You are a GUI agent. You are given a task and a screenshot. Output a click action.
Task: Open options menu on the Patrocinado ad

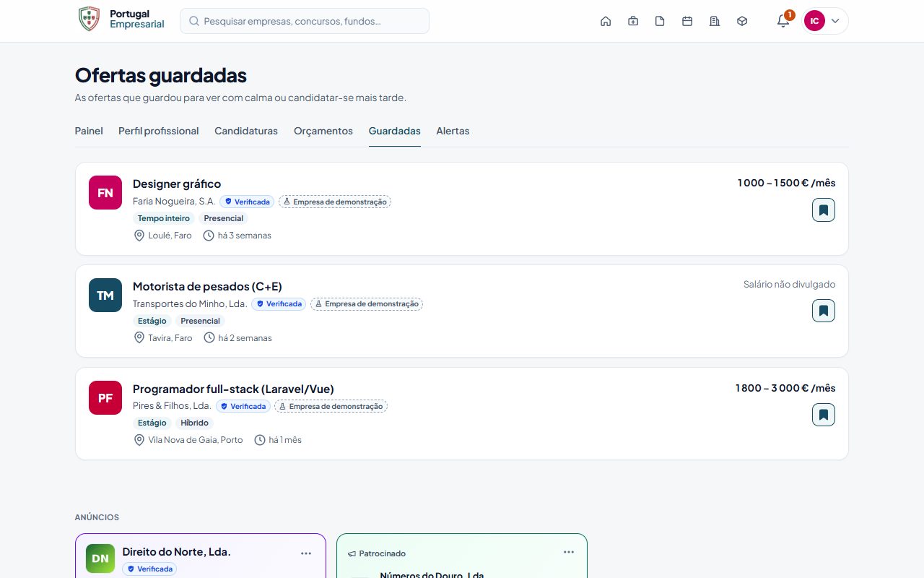tap(569, 552)
